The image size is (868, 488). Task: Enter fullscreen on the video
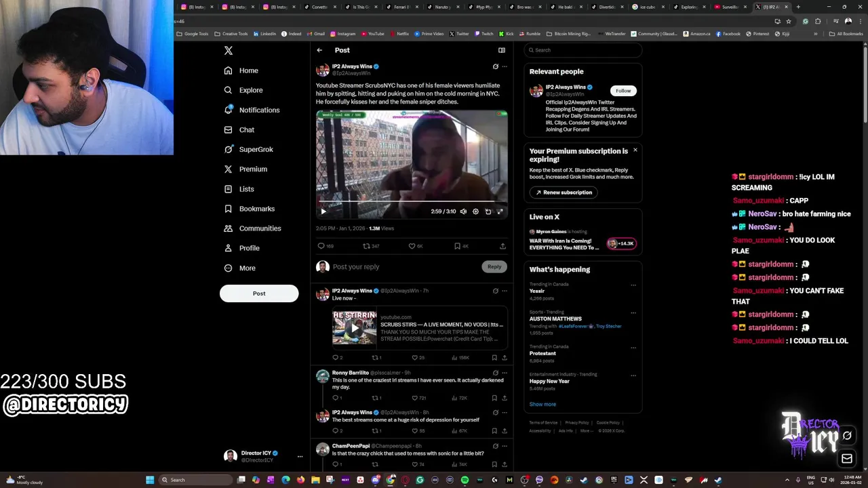[x=500, y=211]
